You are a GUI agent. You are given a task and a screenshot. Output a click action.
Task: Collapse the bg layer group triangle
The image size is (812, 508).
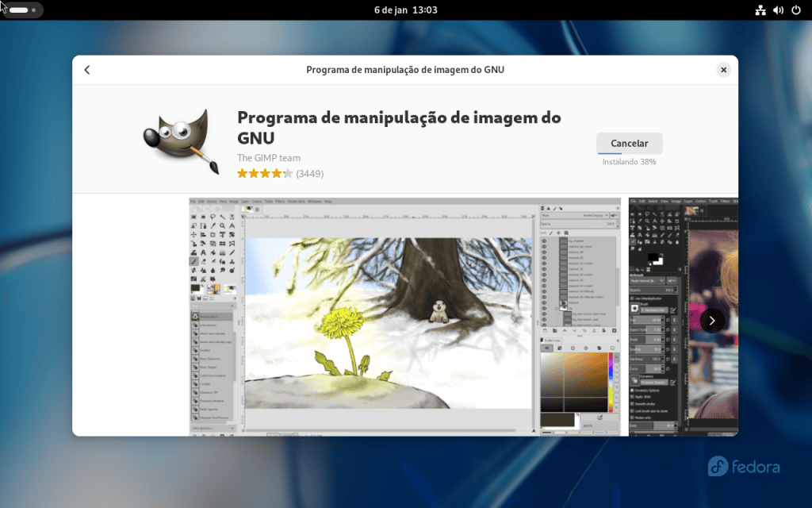[557, 307]
